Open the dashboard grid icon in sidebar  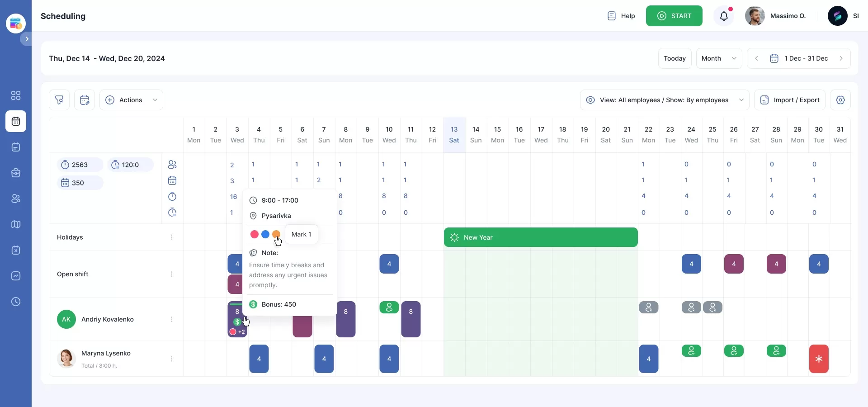tap(16, 95)
